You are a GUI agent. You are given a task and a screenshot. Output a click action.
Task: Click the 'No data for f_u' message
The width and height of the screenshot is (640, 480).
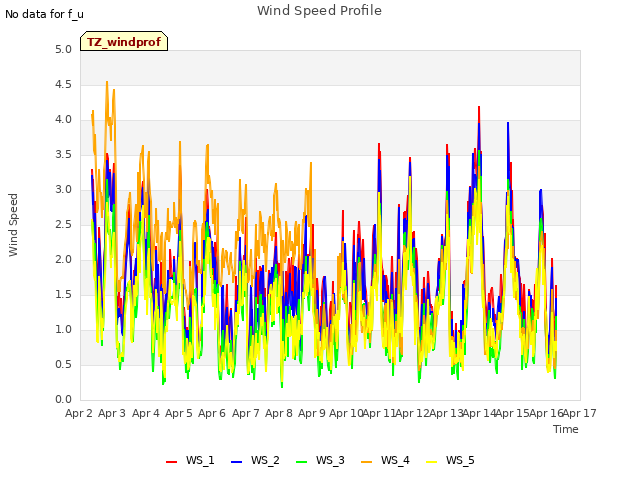pyautogui.click(x=44, y=14)
